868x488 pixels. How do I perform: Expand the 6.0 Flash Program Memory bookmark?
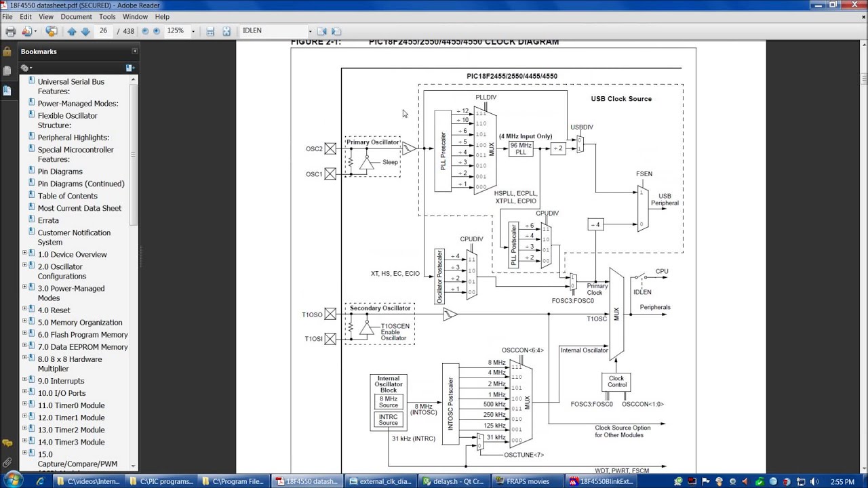tap(25, 333)
